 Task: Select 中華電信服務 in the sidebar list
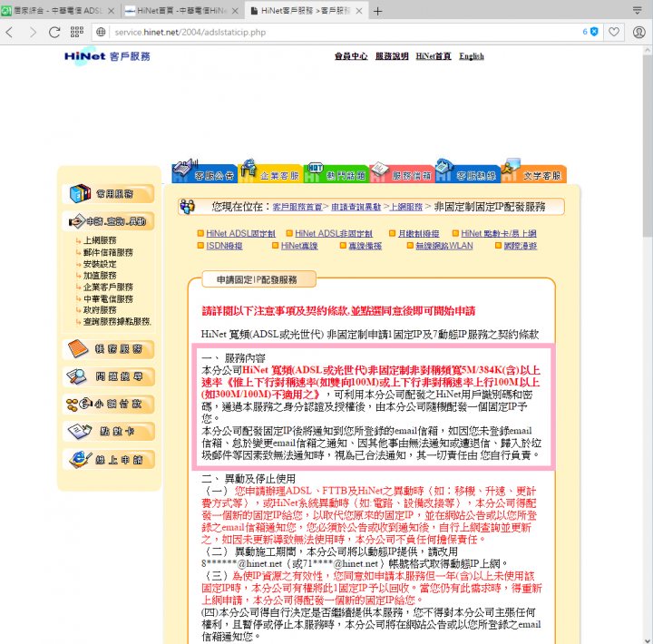[108, 299]
